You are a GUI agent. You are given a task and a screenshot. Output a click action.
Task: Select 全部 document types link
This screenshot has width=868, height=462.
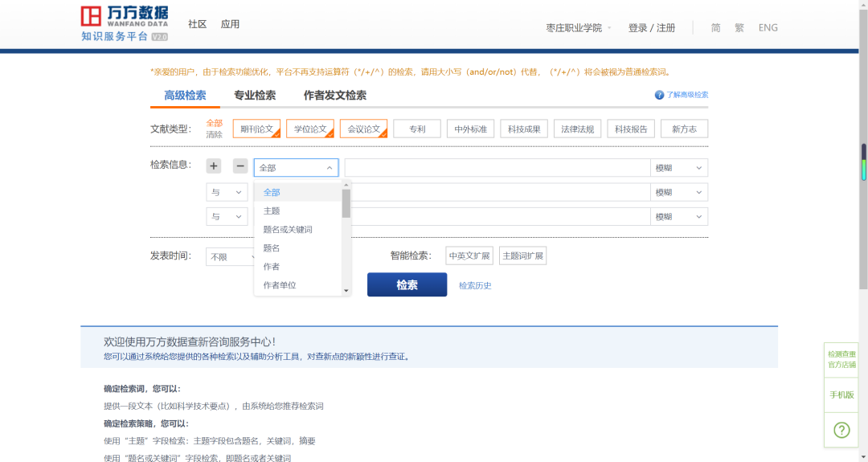click(x=215, y=123)
